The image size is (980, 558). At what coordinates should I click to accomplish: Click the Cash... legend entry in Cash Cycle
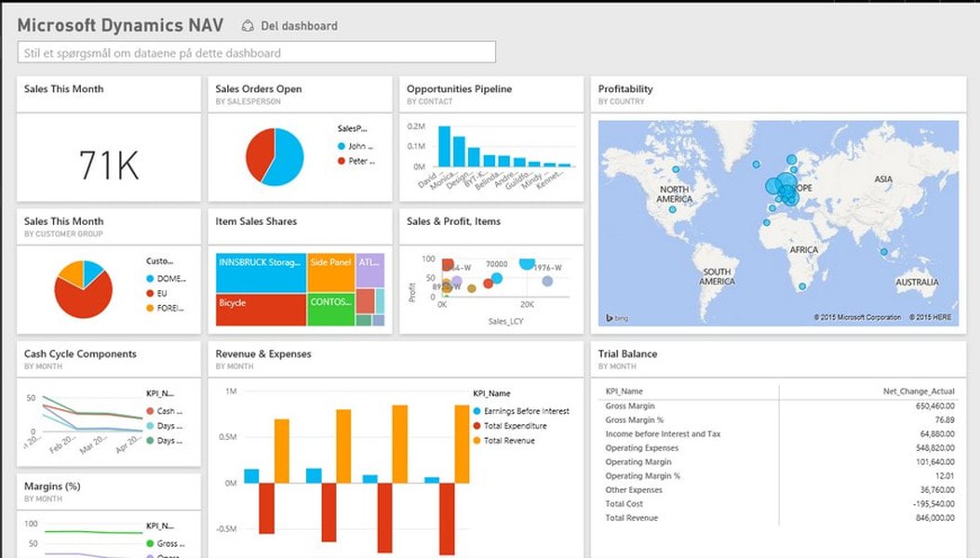pos(165,411)
